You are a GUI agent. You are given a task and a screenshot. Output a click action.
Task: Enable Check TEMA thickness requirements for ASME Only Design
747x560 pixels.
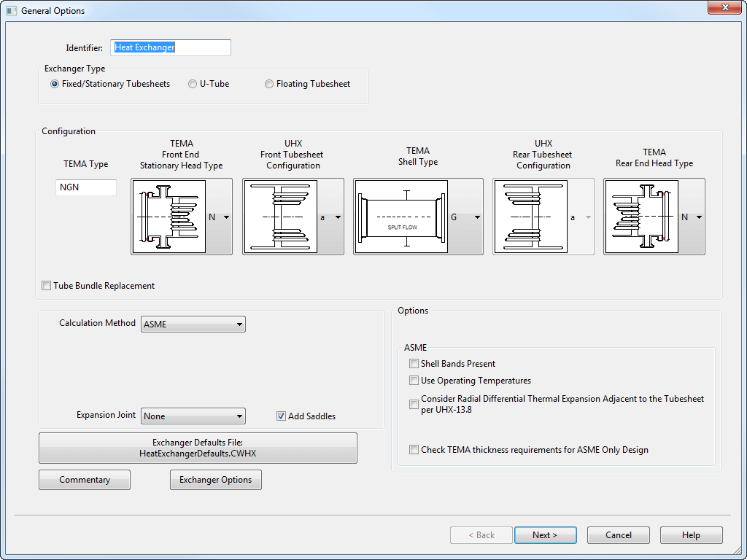click(x=414, y=449)
